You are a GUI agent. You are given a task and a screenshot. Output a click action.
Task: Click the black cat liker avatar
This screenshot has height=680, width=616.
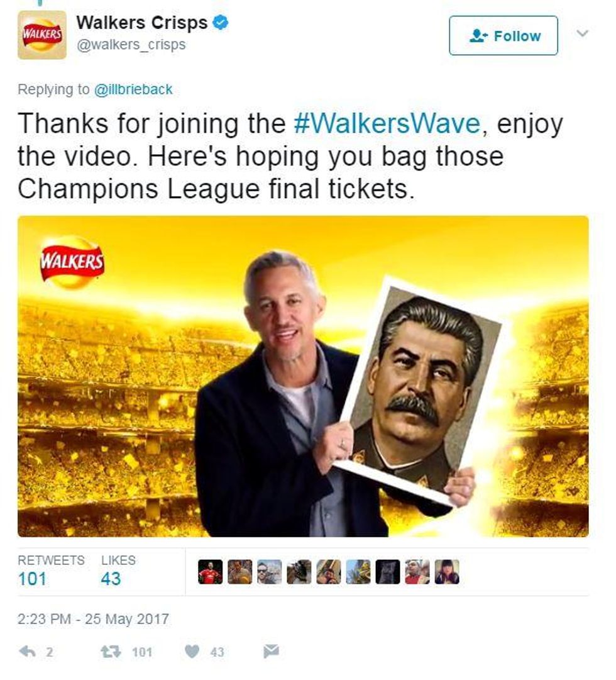tap(388, 572)
